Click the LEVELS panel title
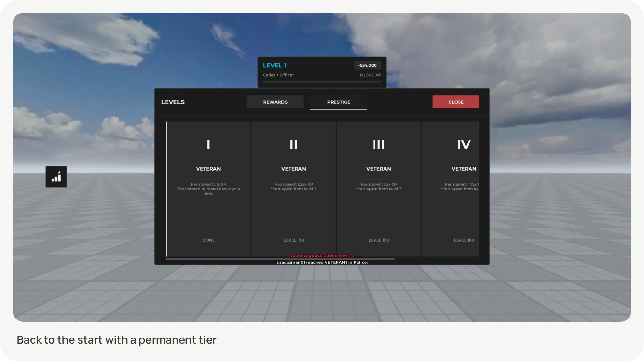Image resolution: width=644 pixels, height=361 pixels. 173,102
